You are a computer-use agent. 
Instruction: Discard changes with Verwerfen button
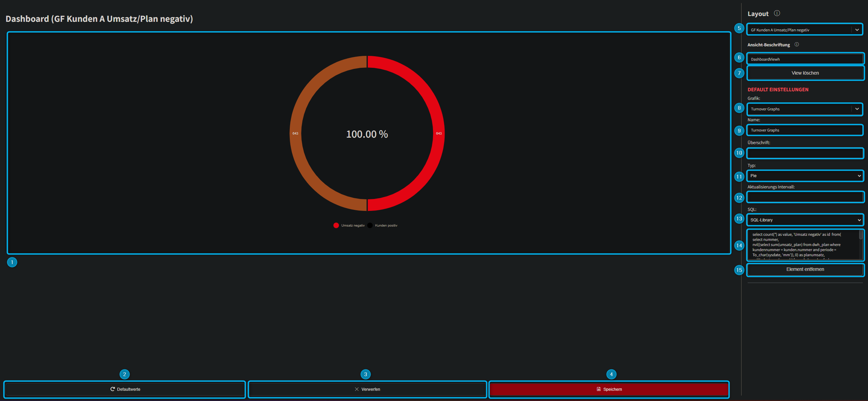point(367,389)
